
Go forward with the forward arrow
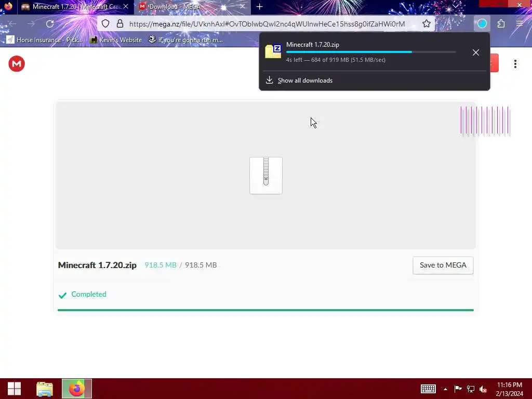pyautogui.click(x=31, y=24)
